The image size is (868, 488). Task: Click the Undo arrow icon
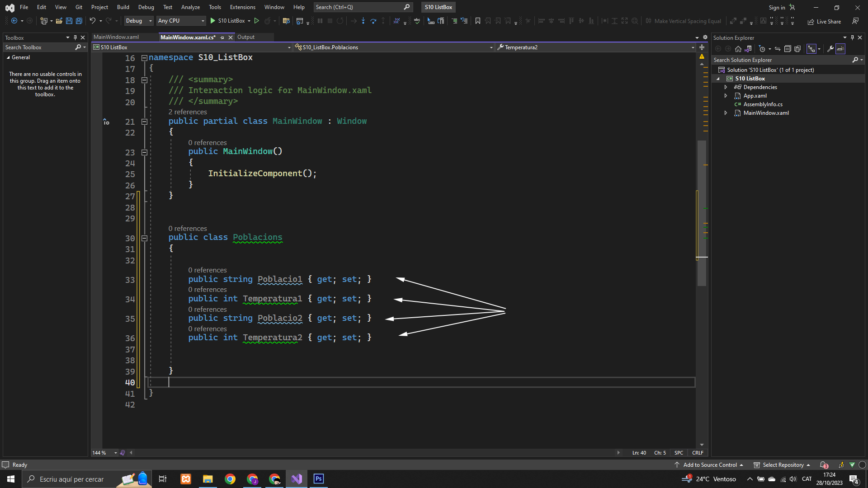(92, 21)
